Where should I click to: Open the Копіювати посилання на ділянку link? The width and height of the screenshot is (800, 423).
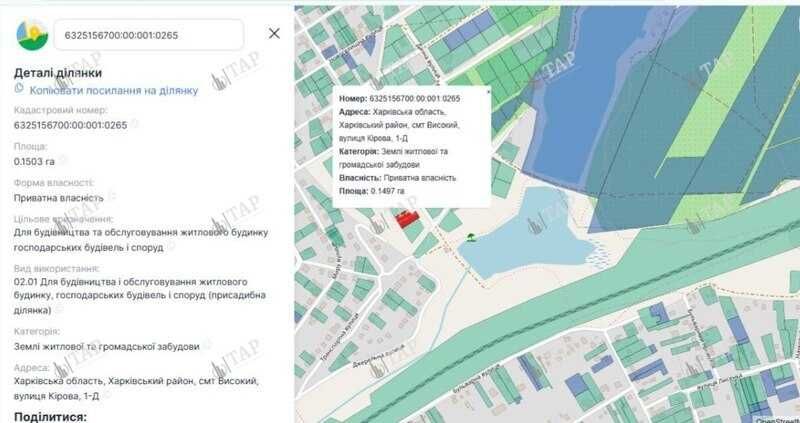(x=114, y=91)
